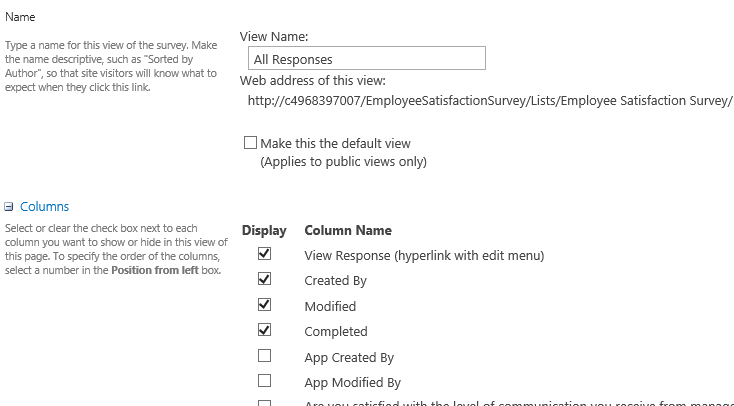Collapse the Columns section minus icon
Screen dimensions: 734x406
(x=9, y=207)
